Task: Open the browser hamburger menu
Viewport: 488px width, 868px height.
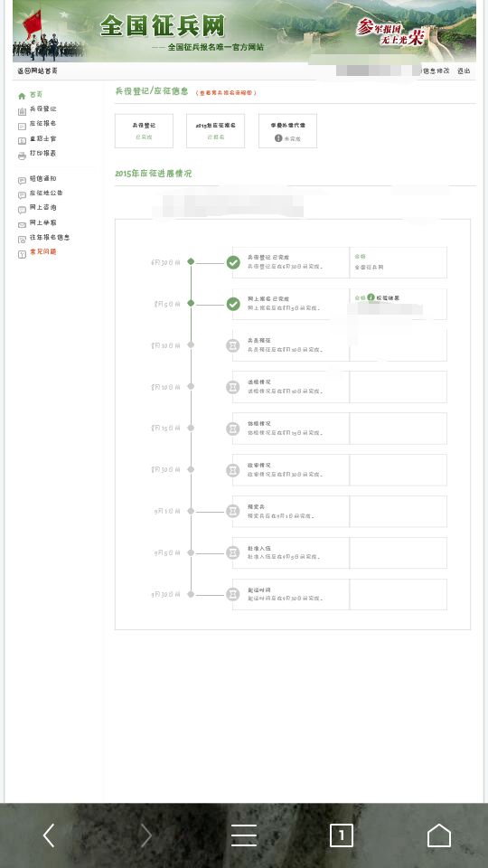Action: [x=243, y=835]
